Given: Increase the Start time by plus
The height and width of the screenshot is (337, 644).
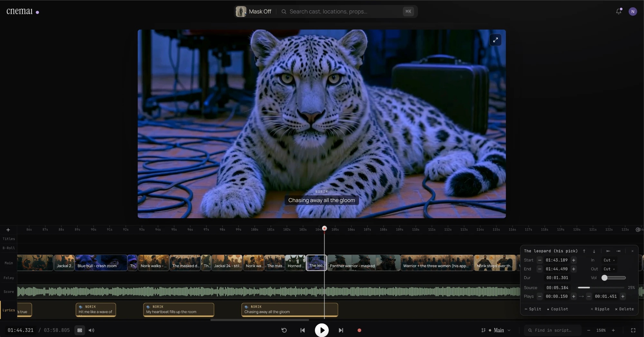Looking at the screenshot, I should coord(573,260).
